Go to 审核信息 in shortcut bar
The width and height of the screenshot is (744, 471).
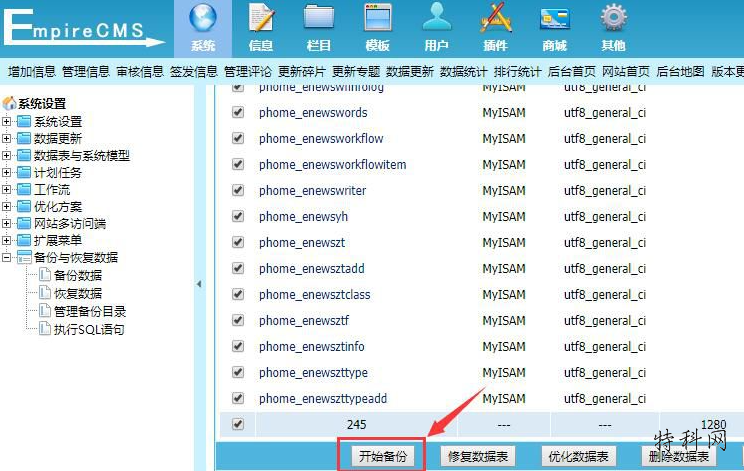pyautogui.click(x=140, y=72)
